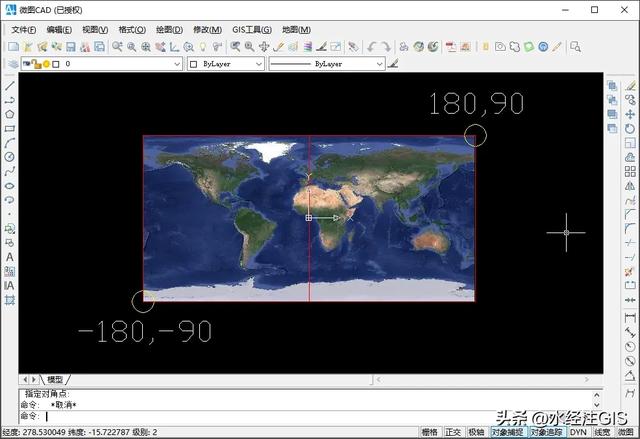Select the Polygon draw tool
Image resolution: width=640 pixels, height=439 pixels.
(10, 115)
